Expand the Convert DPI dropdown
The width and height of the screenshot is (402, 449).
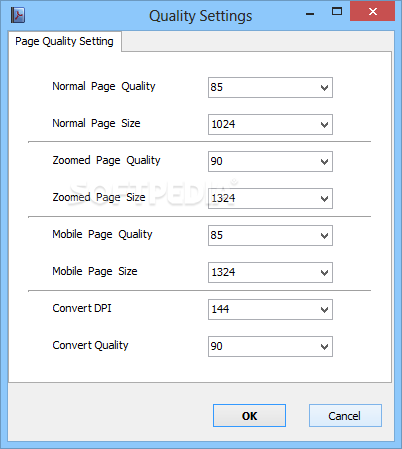click(x=270, y=310)
